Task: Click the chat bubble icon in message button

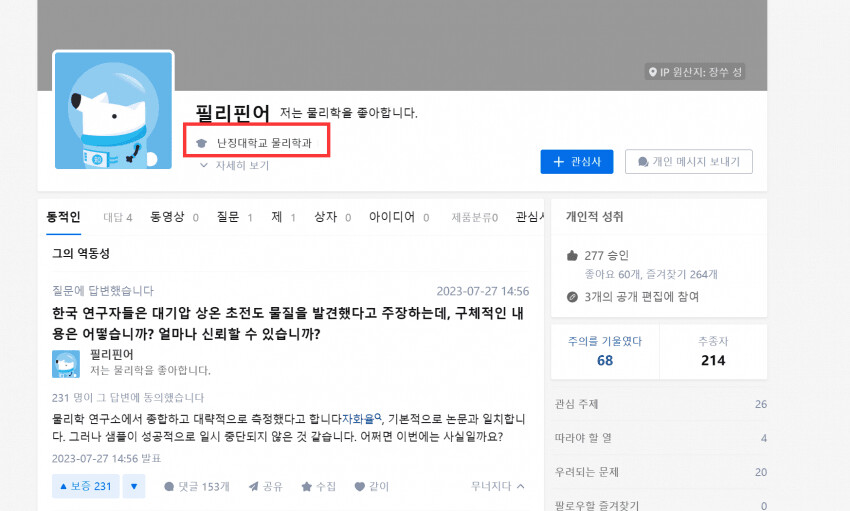Action: pos(643,162)
